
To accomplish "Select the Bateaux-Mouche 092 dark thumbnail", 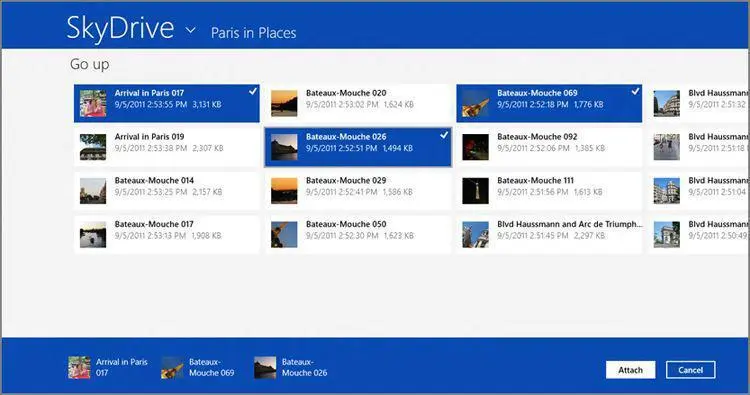I will pos(475,147).
